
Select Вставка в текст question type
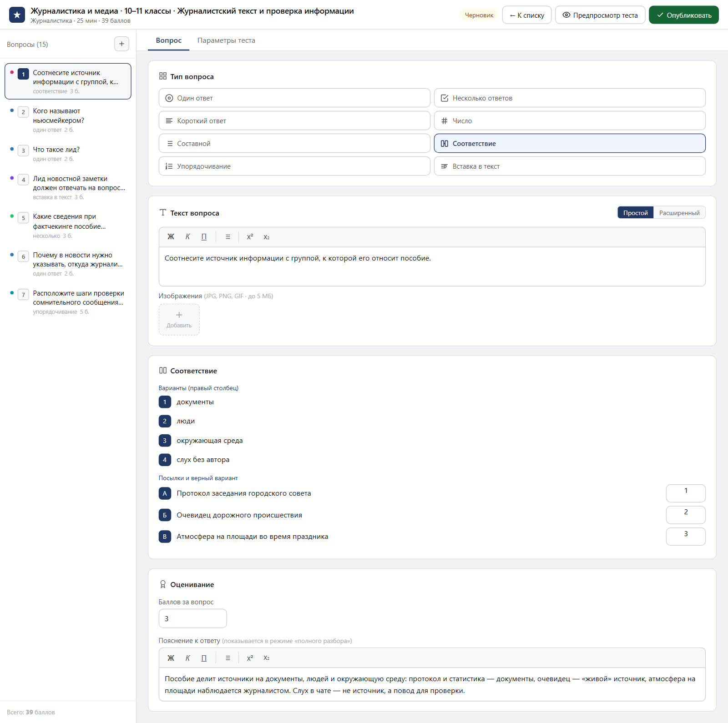tap(570, 166)
